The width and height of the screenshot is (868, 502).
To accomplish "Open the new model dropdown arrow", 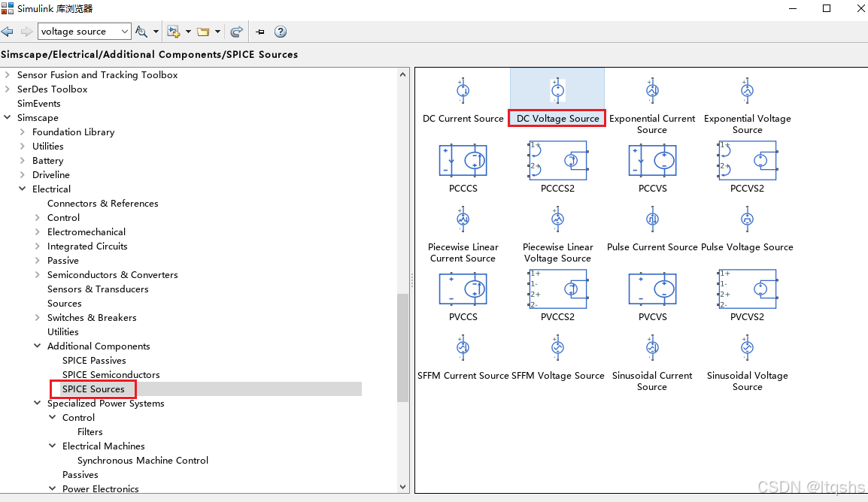I will pos(188,32).
